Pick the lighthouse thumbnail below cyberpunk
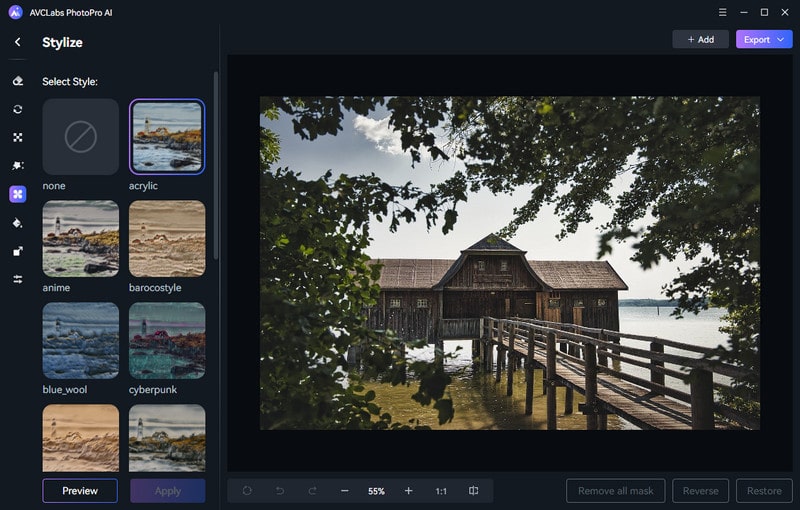Screen dimensions: 800x510 coord(167,438)
